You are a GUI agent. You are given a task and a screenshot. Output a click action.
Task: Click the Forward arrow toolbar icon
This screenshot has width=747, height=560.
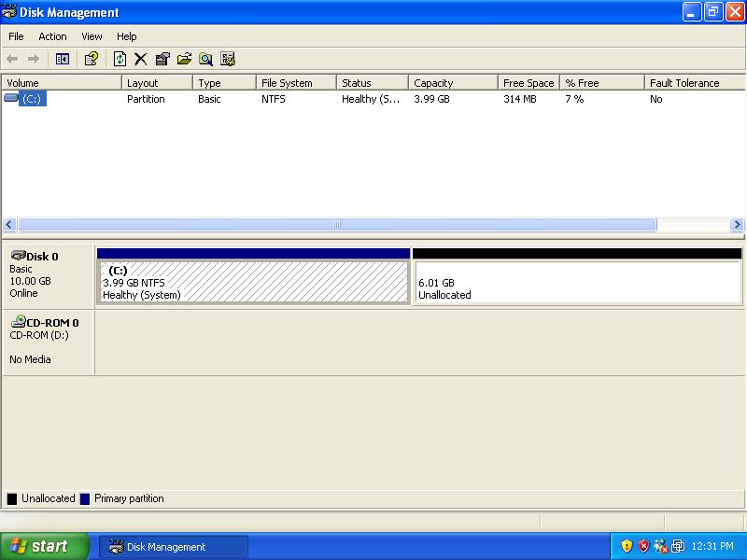pyautogui.click(x=34, y=59)
